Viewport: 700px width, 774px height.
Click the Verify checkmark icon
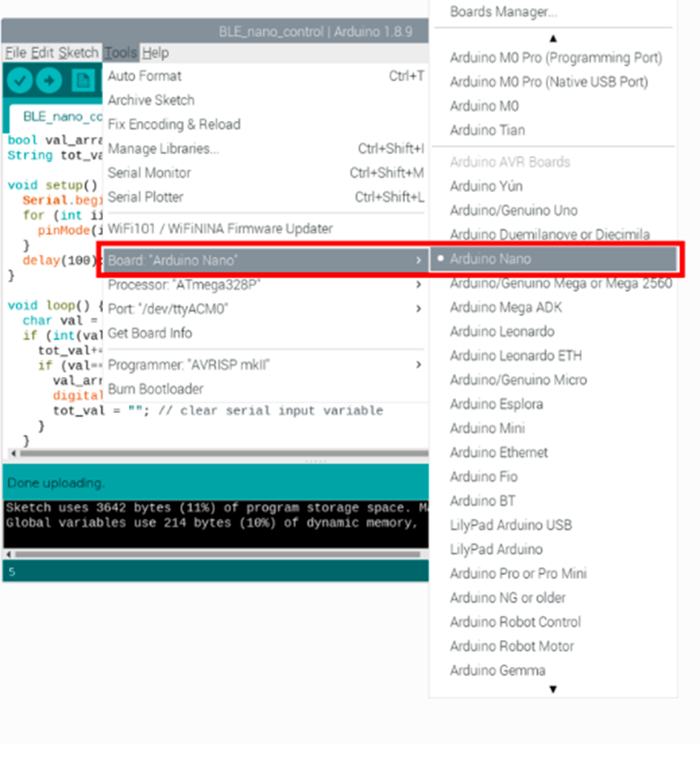tap(20, 80)
